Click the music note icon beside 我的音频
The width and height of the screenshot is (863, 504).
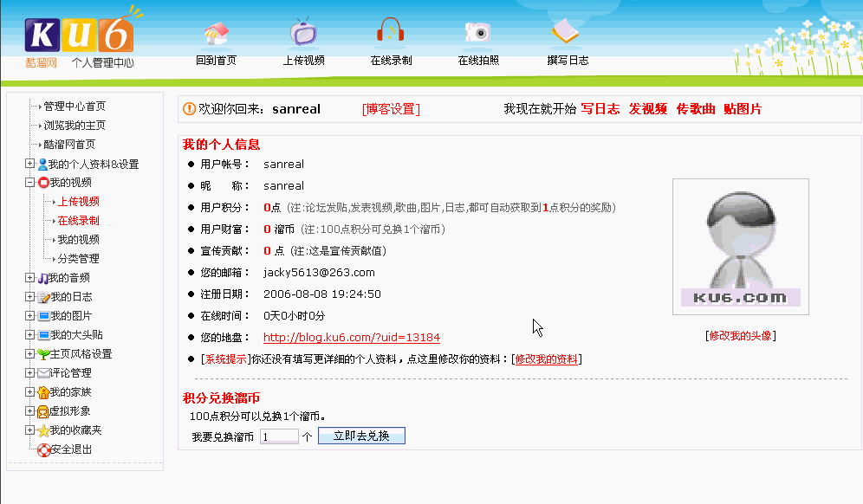[x=42, y=278]
